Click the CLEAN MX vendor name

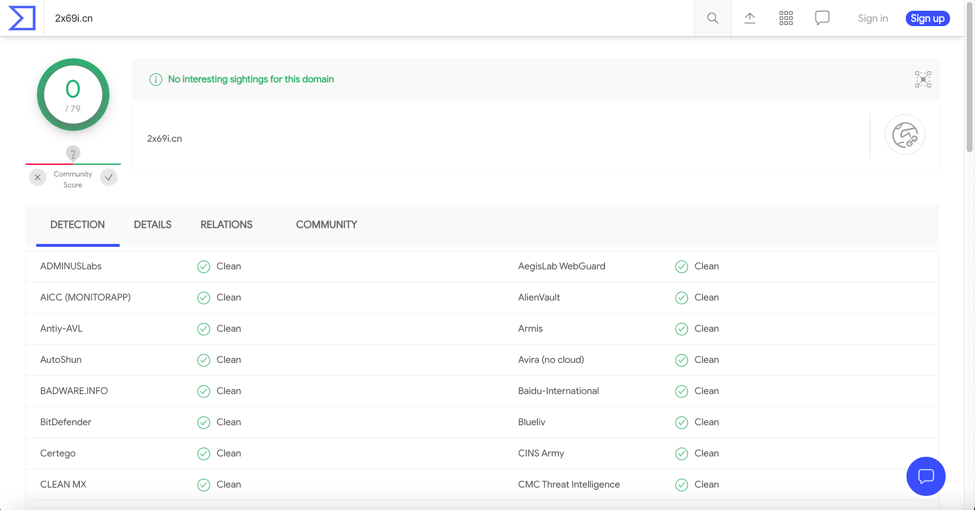pyautogui.click(x=63, y=484)
